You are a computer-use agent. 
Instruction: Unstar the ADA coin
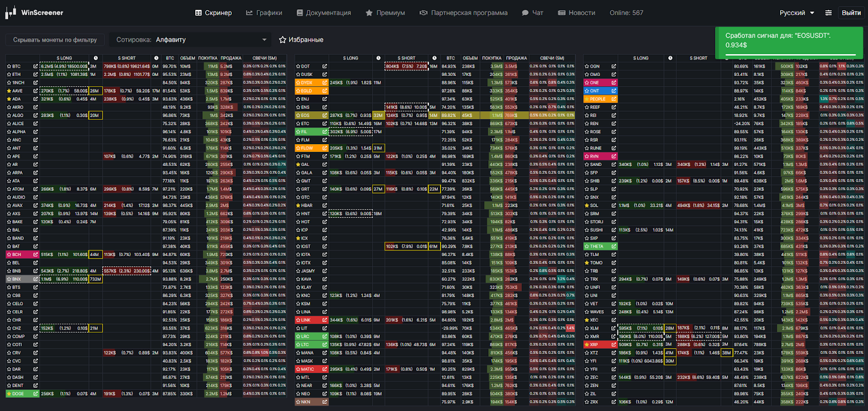(9, 99)
